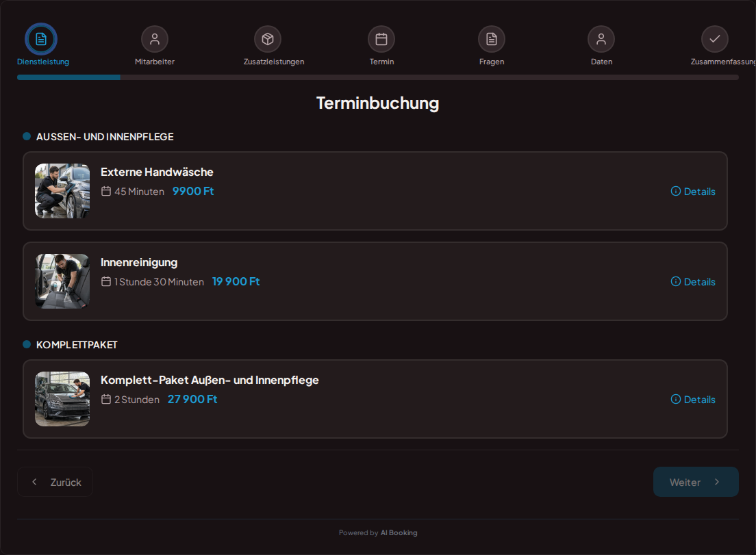Pick the Komplett-Paket Außen- und Innenpflege title

210,380
